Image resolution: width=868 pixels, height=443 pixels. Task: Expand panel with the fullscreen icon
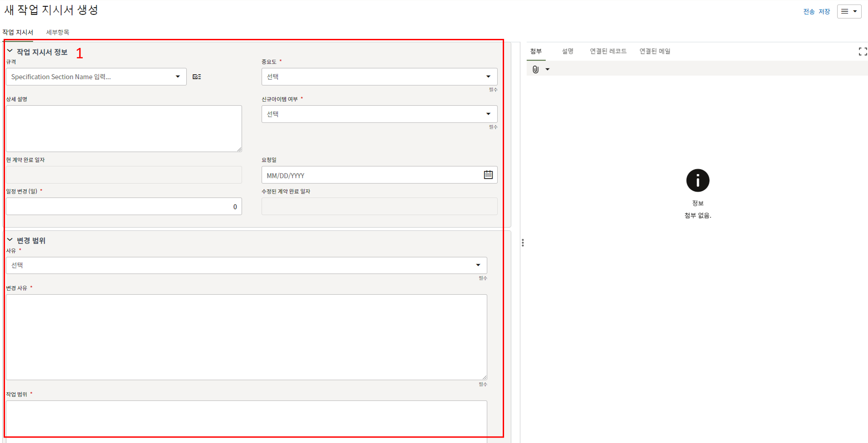click(863, 52)
